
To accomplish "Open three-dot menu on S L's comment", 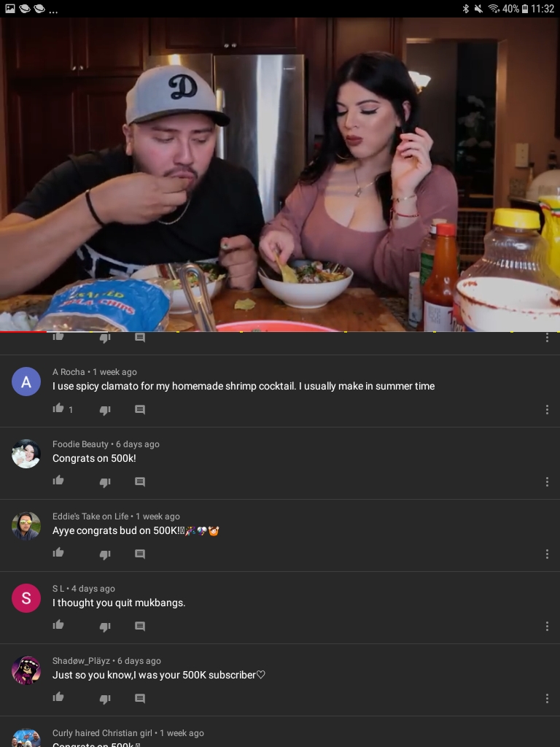I will (x=547, y=626).
